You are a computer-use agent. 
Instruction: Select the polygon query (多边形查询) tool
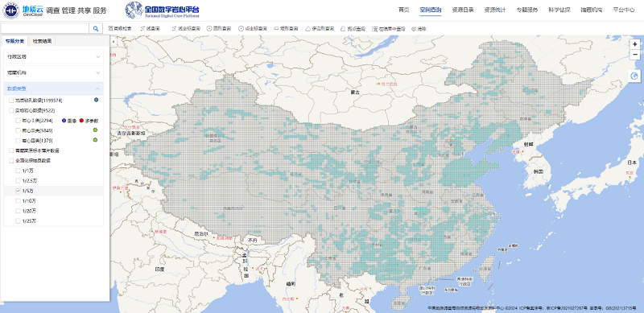tap(320, 29)
